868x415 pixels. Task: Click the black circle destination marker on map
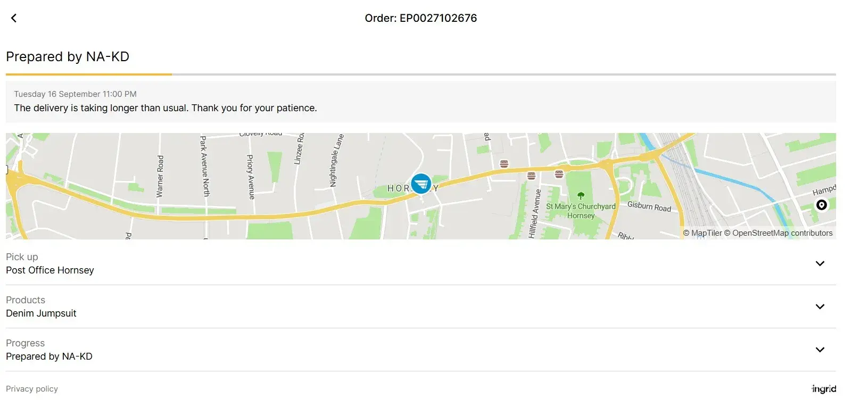822,205
